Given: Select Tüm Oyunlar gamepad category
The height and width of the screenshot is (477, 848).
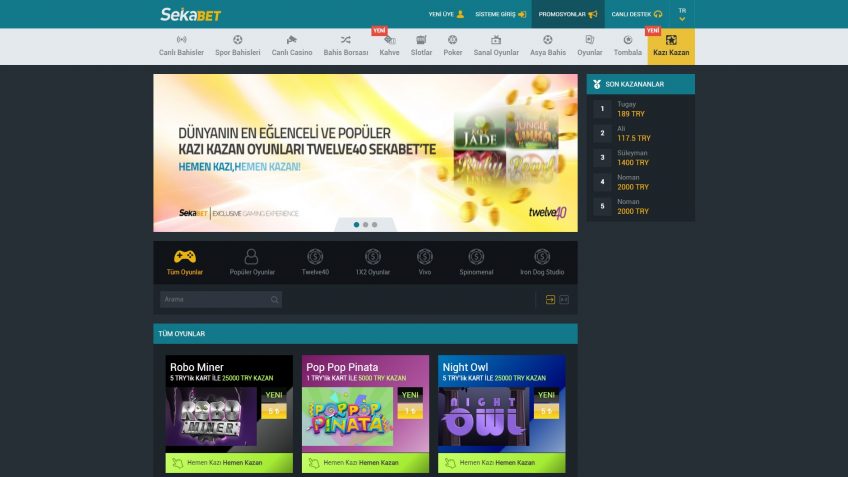Looking at the screenshot, I should (184, 262).
